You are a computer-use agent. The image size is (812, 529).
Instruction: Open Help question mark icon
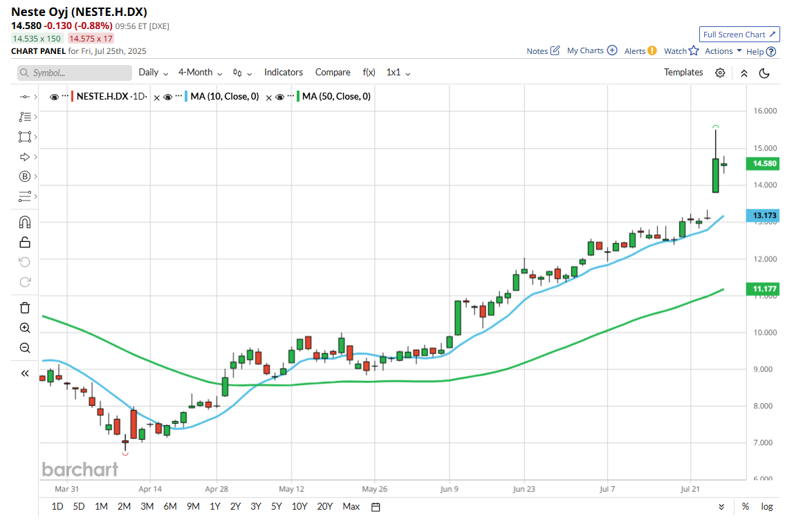(771, 51)
